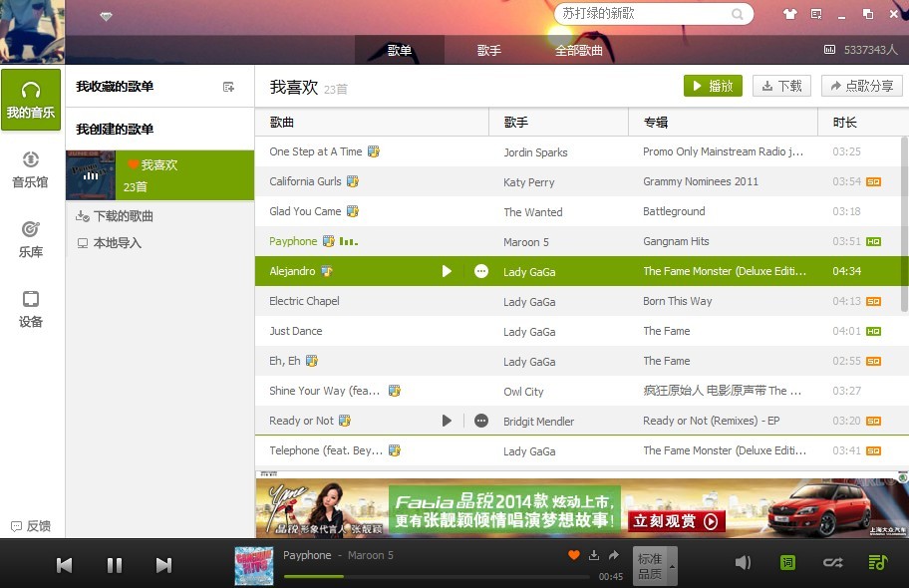Toggle the heart favorite for Payphone
The image size is (909, 588).
[574, 555]
